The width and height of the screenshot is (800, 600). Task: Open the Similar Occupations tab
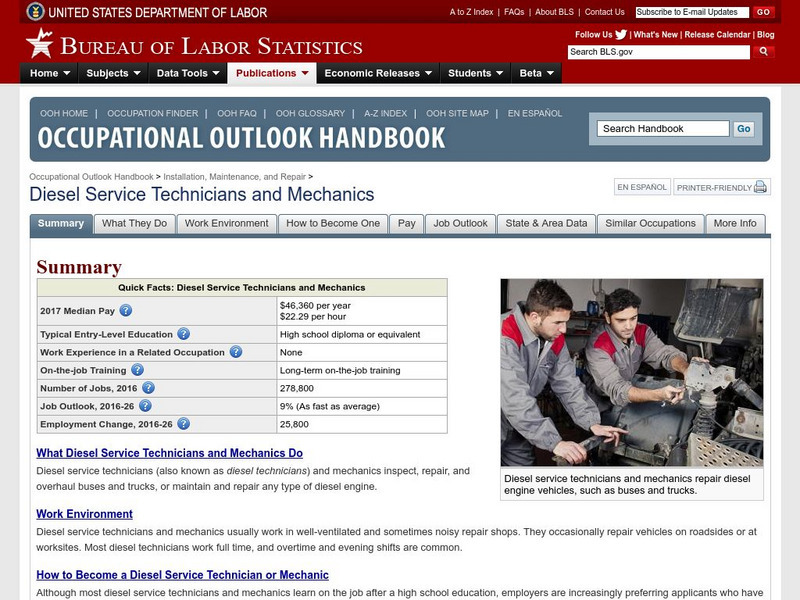650,223
